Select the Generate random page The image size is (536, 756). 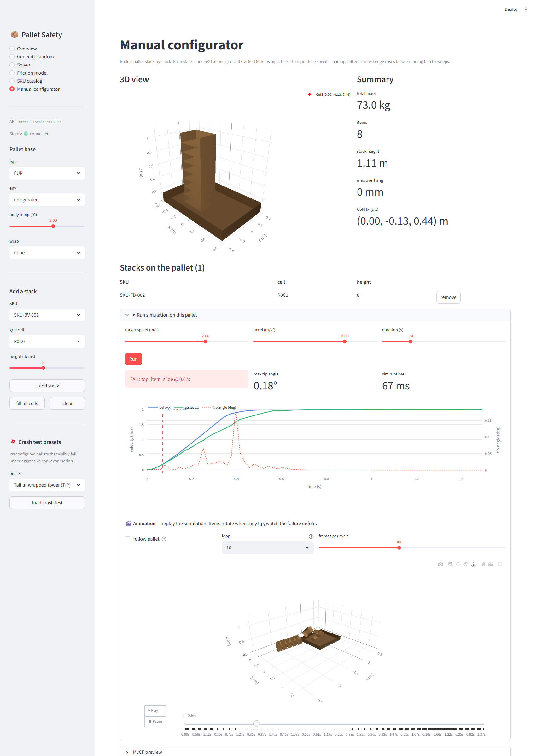pyautogui.click(x=32, y=56)
